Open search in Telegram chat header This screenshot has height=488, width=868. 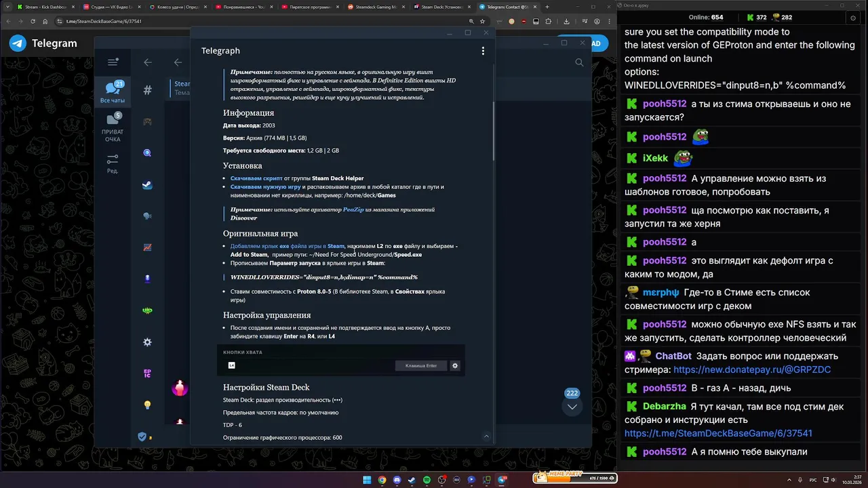pyautogui.click(x=579, y=62)
